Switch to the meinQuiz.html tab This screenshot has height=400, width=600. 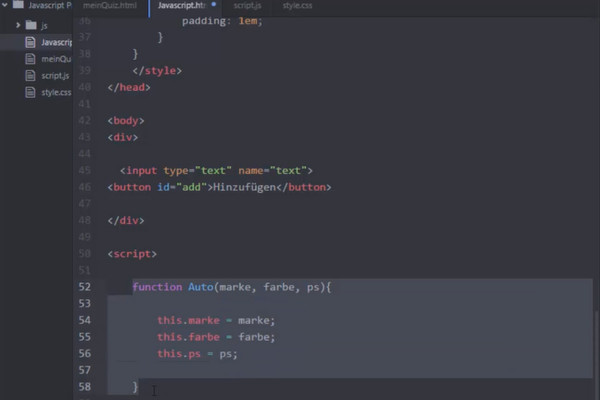pos(110,6)
